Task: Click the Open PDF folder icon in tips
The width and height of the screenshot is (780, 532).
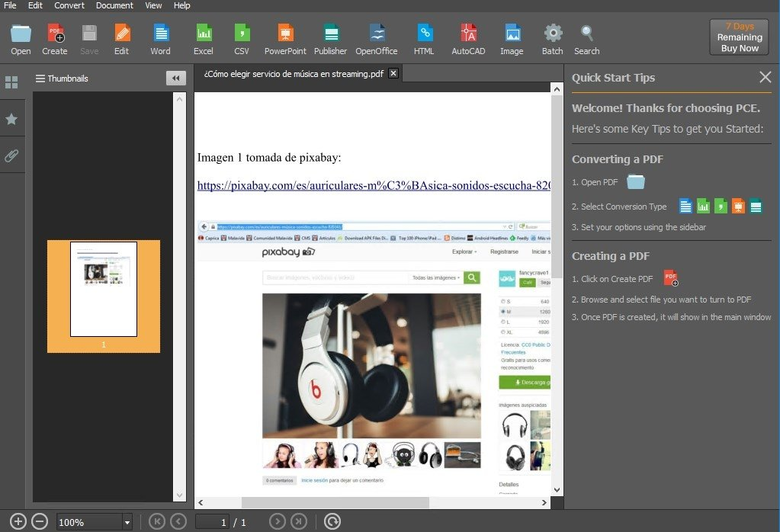Action: point(636,182)
